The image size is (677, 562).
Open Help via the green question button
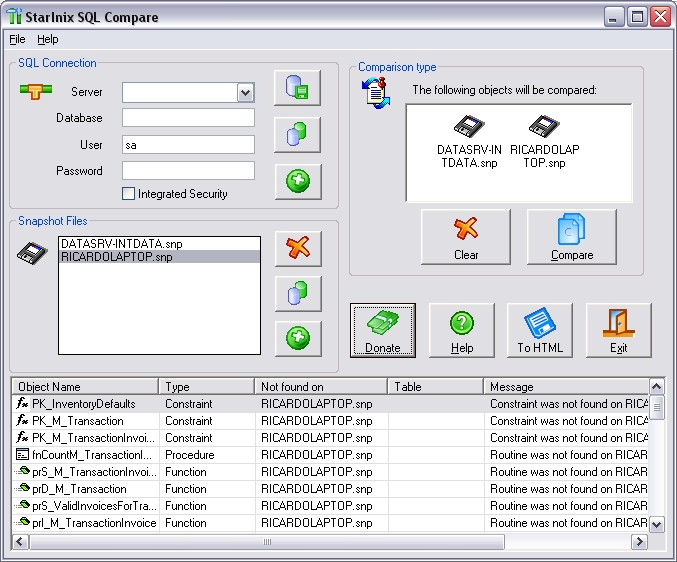pos(462,330)
